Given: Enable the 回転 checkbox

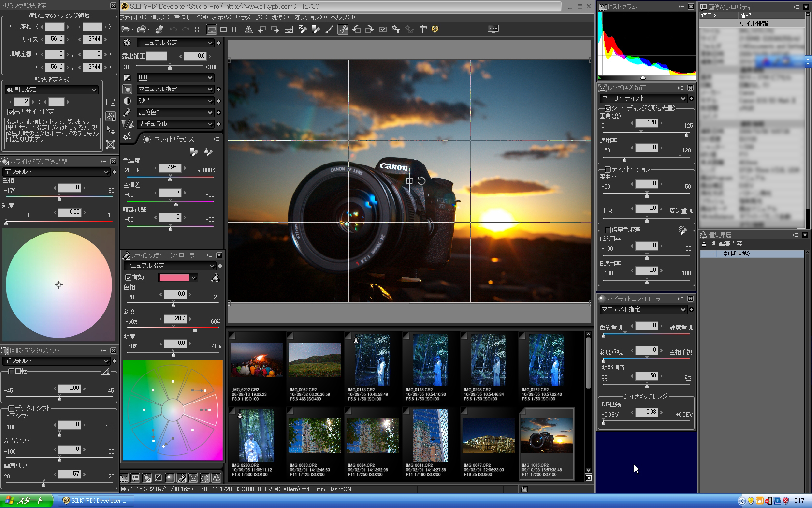Looking at the screenshot, I should point(11,372).
